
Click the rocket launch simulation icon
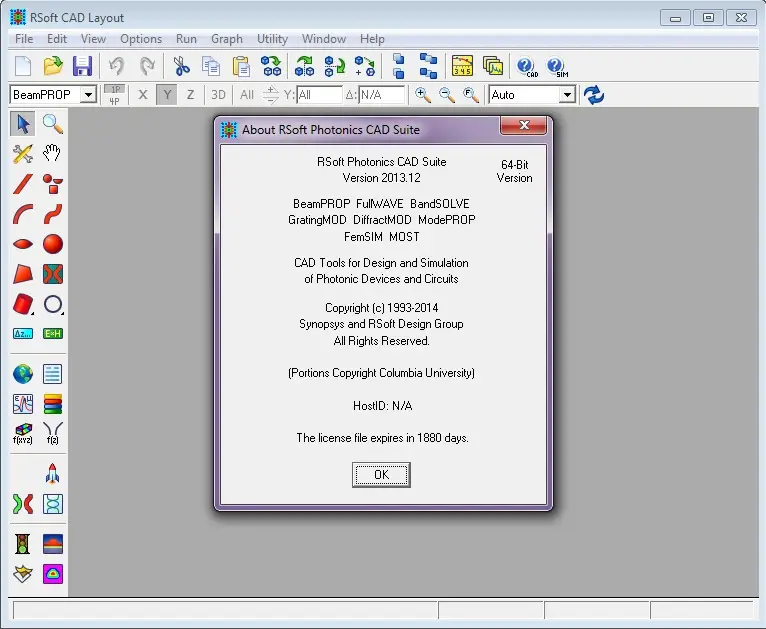click(x=53, y=473)
